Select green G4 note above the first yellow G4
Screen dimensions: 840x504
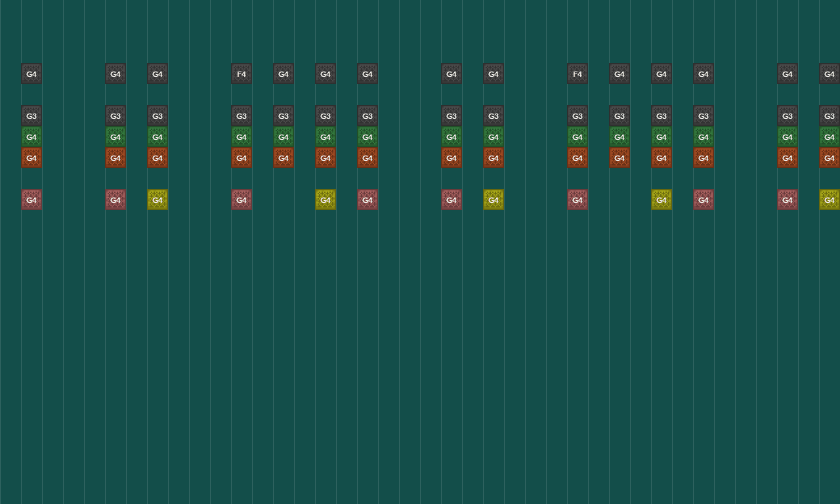pos(157,136)
